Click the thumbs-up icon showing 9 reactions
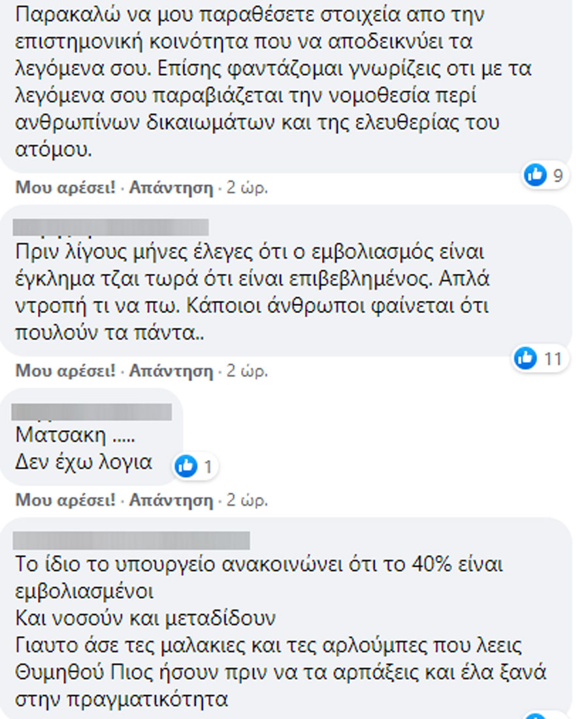The width and height of the screenshot is (588, 719). point(535,175)
